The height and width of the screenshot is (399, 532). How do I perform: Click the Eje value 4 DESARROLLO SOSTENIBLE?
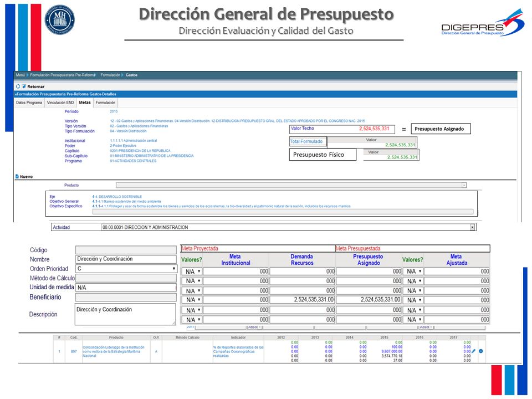[117, 197]
